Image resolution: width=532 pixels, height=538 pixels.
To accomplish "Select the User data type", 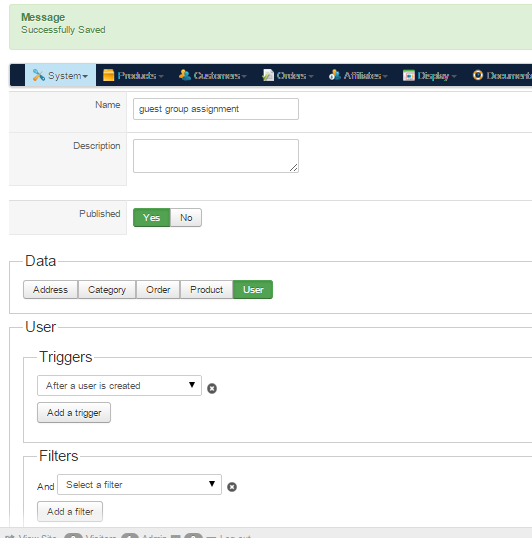I will [253, 290].
